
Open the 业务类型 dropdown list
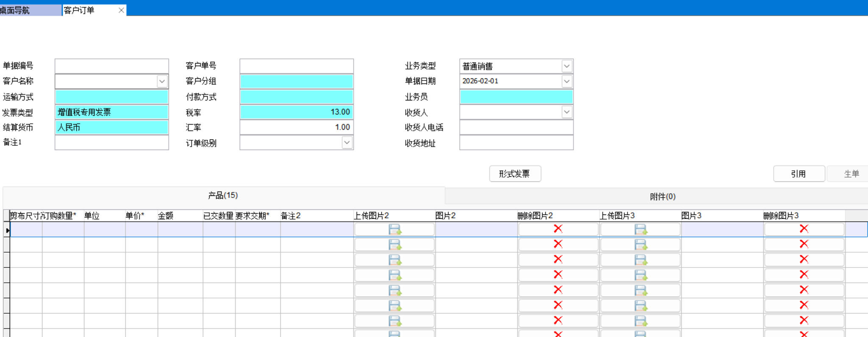tap(566, 66)
